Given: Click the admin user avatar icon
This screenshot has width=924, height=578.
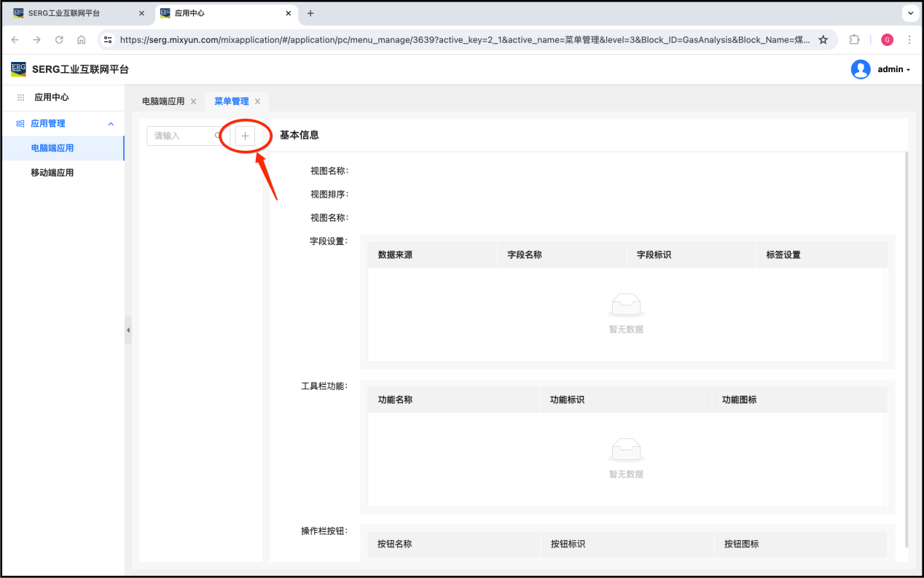Looking at the screenshot, I should [861, 69].
